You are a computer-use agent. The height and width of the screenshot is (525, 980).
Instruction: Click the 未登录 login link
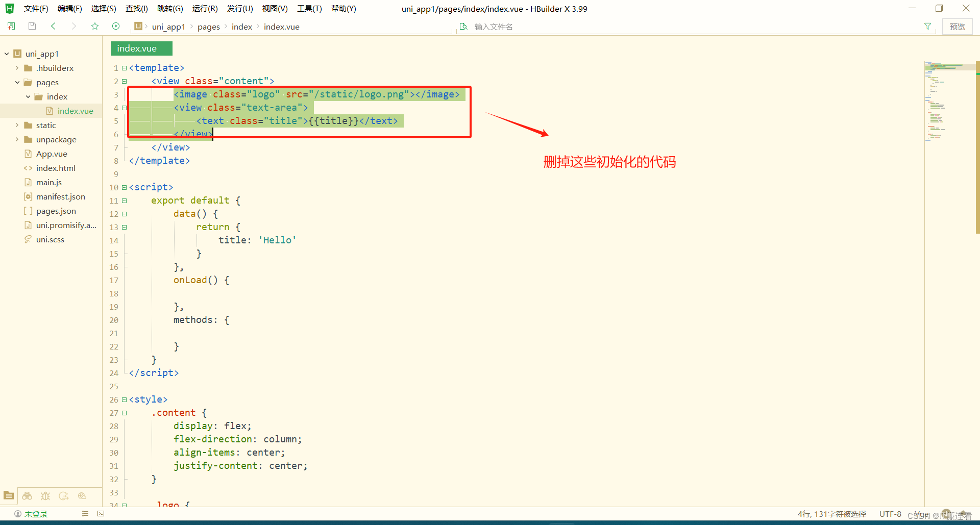(36, 514)
